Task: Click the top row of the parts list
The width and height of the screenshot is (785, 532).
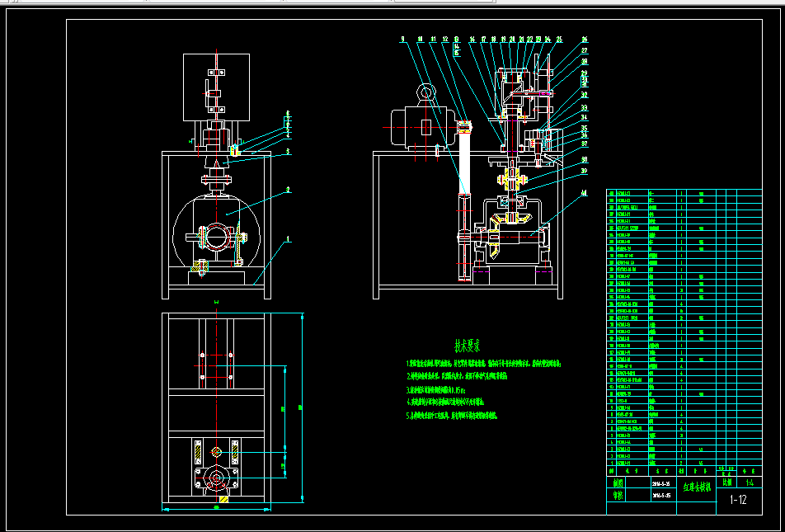Action: click(684, 193)
